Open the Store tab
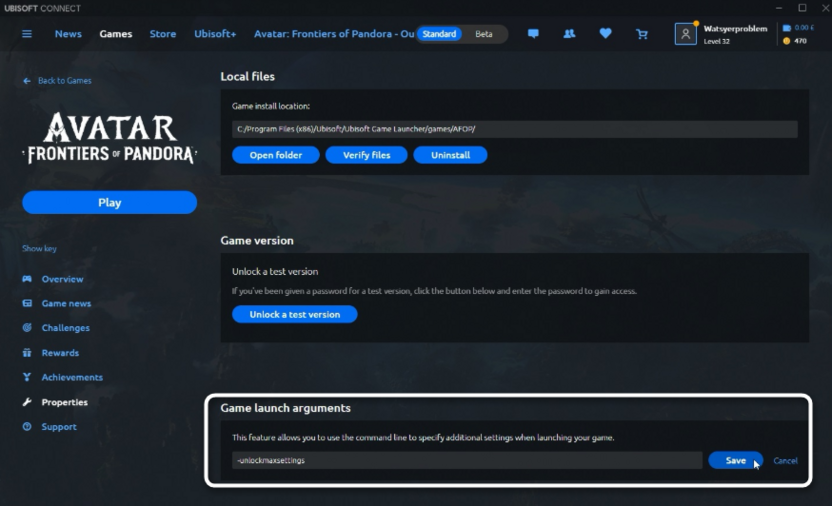 click(162, 34)
